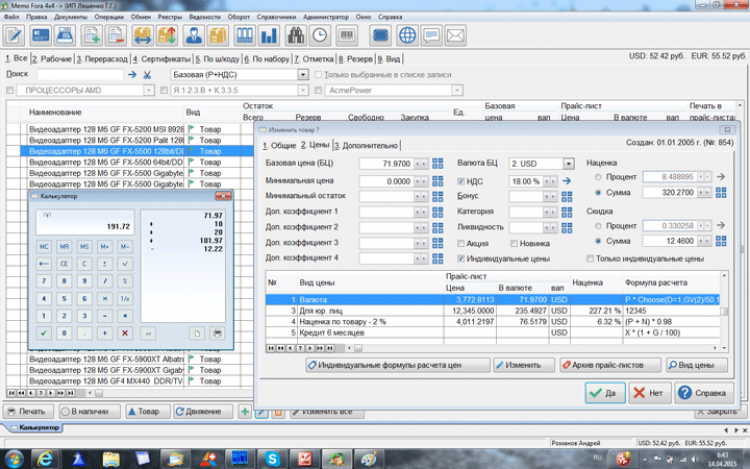Click the globe icon in main toolbar
750x469 pixels.
pos(408,35)
